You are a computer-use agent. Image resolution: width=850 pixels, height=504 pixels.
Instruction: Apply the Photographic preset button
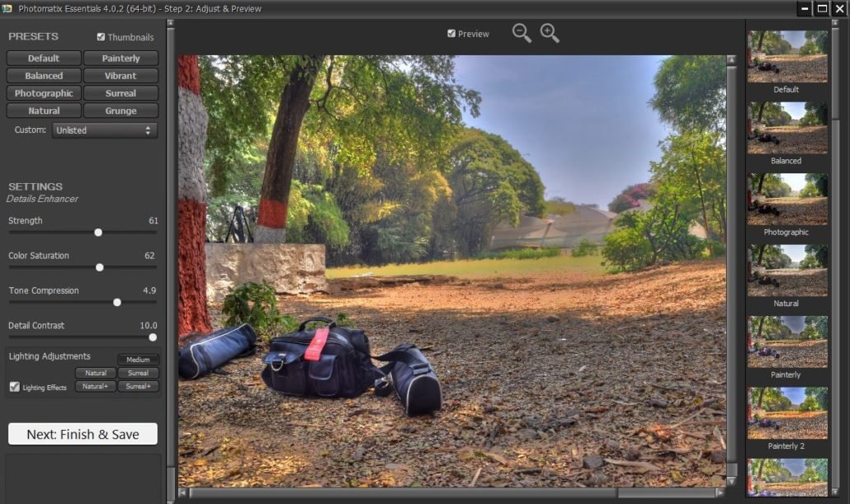(x=44, y=93)
